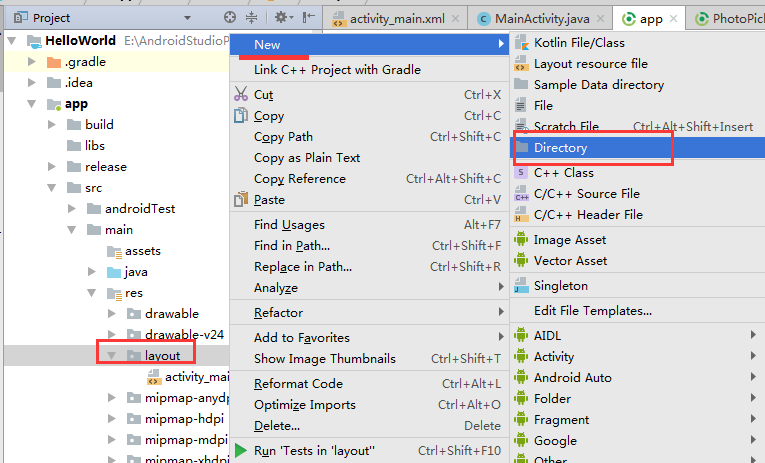Viewport: 765px width, 463px height.
Task: Select the layout folder in tree
Action: click(x=162, y=356)
